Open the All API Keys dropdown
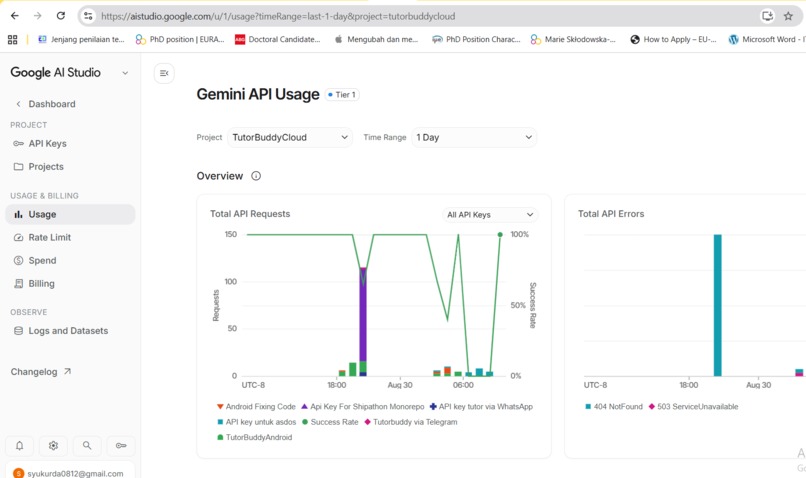 click(490, 214)
